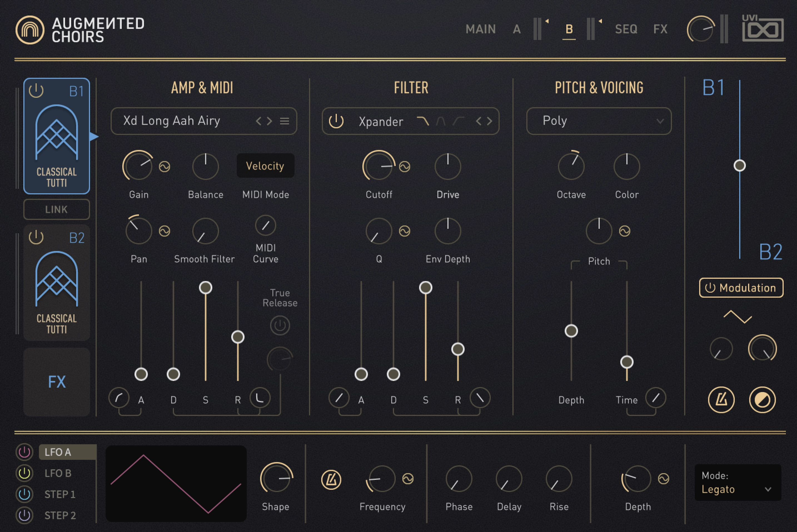This screenshot has height=532, width=797.
Task: Switch to the layer B tab
Action: 569,29
